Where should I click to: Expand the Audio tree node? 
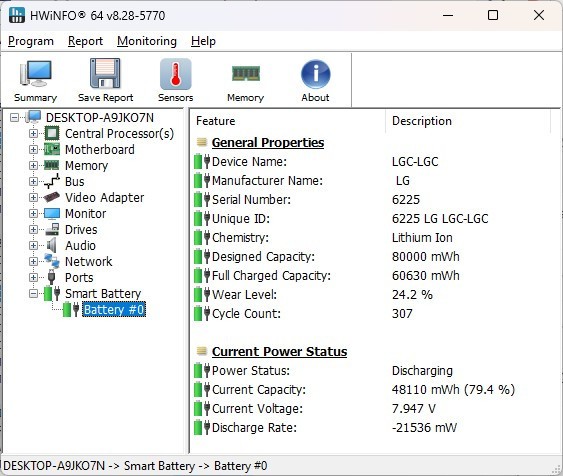(x=33, y=245)
